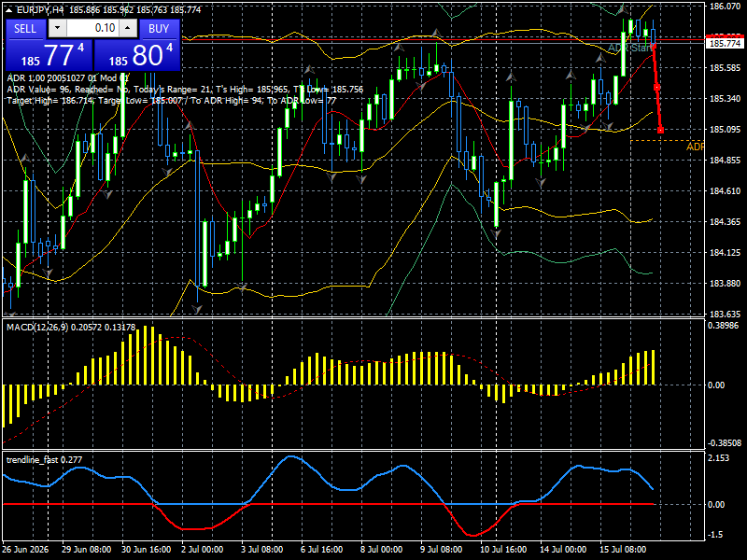
Task: Click the 30 Jun 16:00 time label
Action: pyautogui.click(x=147, y=549)
